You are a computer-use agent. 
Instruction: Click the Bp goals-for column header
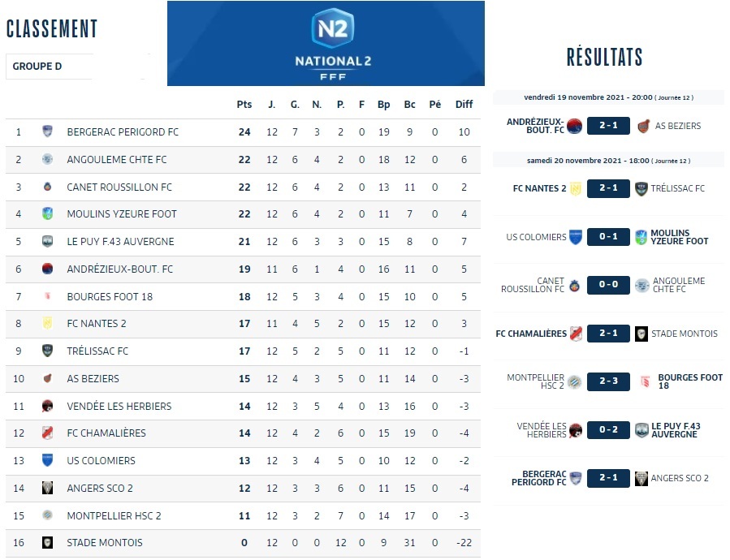tap(383, 105)
